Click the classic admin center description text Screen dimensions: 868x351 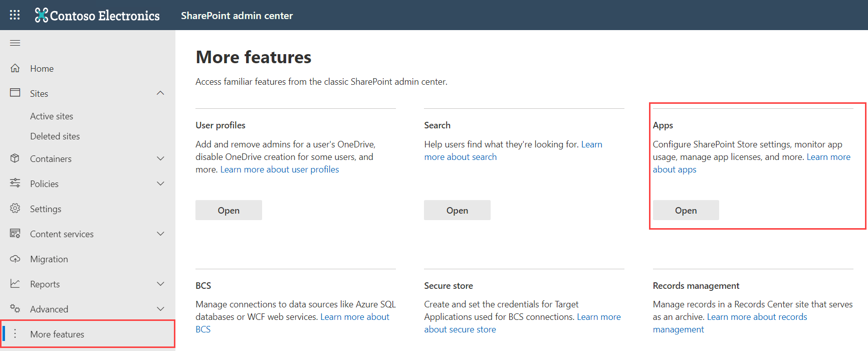(x=321, y=82)
